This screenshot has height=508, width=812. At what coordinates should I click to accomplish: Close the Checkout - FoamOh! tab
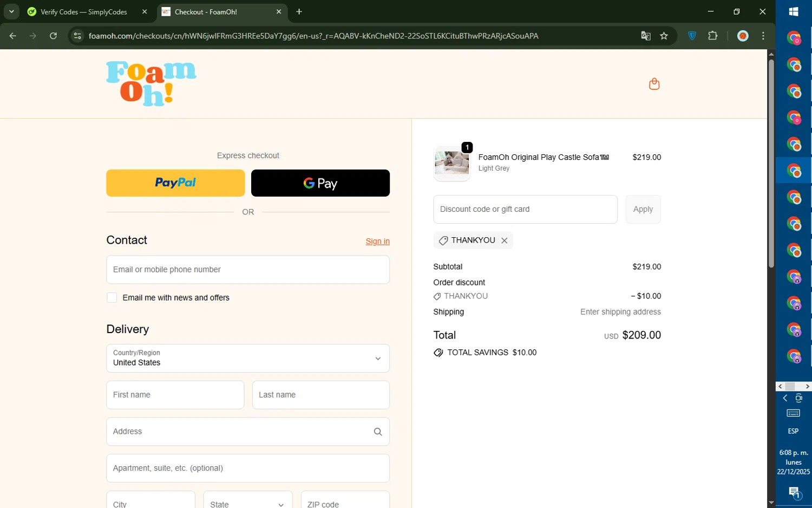click(x=279, y=11)
